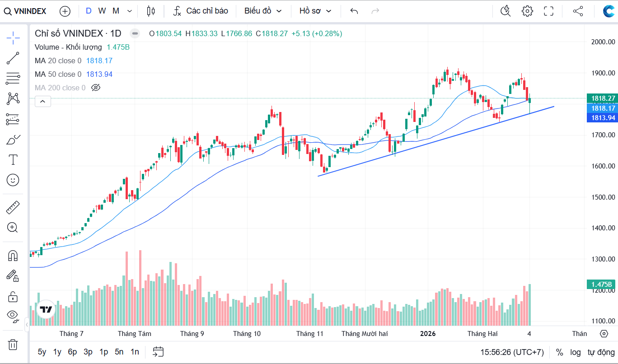Open Các chỉ báo indicators button

pyautogui.click(x=201, y=11)
